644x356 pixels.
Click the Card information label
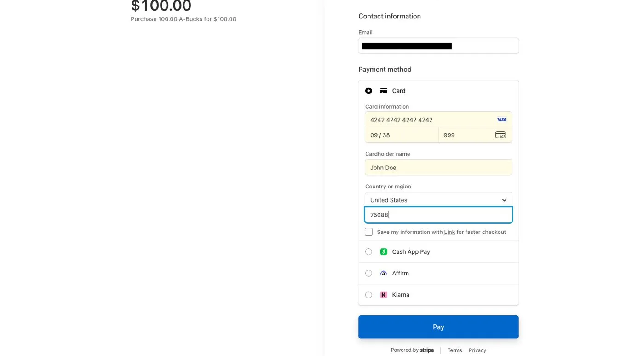387,106
